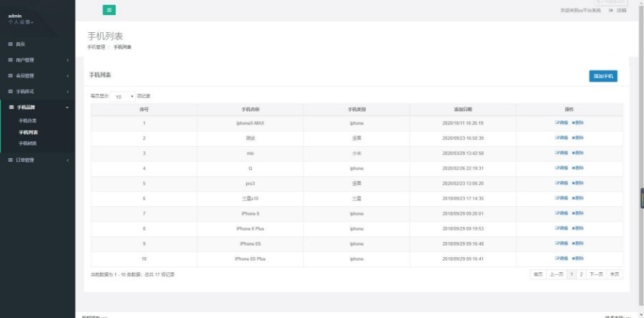The image size is (644, 318).
Task: Open the records-per-page dropdown showing 10
Action: click(x=123, y=97)
